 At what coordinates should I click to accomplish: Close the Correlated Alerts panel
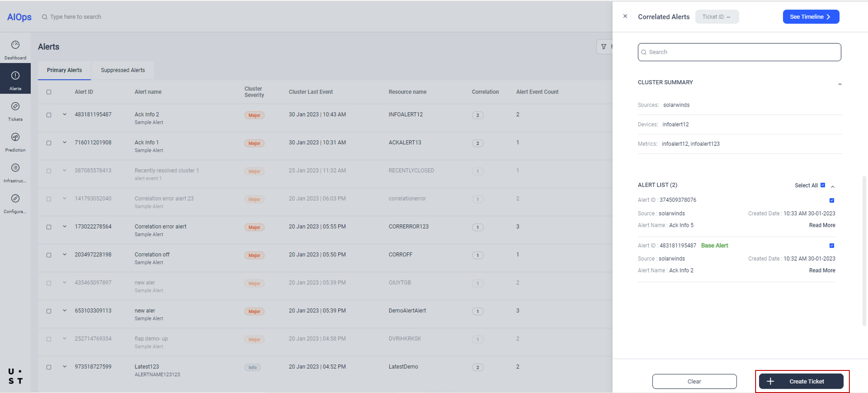point(625,16)
